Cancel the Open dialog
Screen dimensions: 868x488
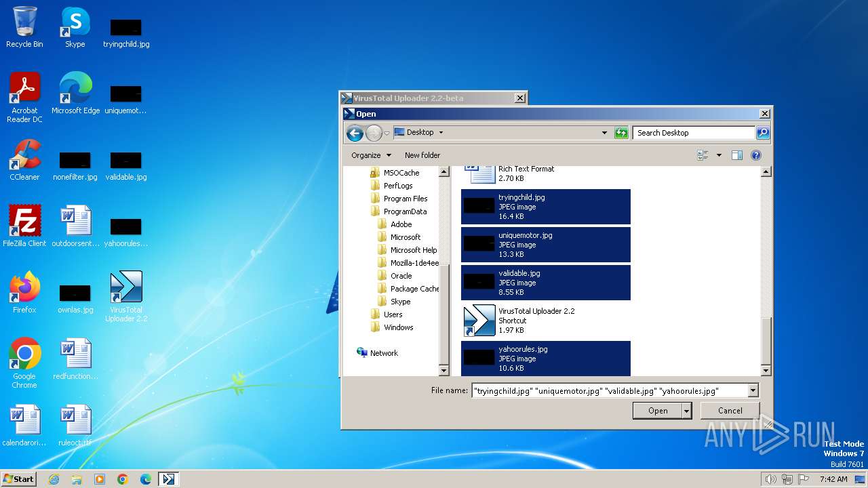point(730,411)
